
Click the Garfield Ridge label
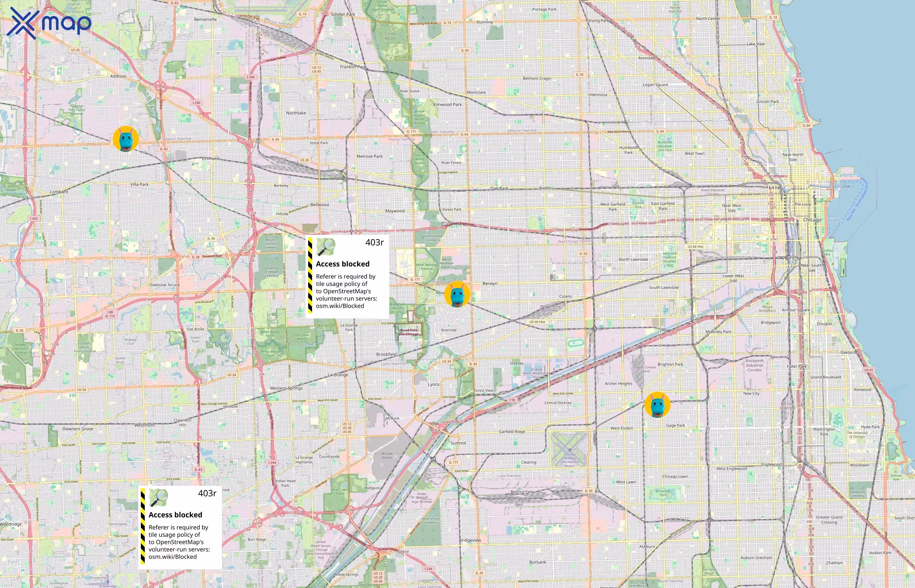click(x=512, y=432)
